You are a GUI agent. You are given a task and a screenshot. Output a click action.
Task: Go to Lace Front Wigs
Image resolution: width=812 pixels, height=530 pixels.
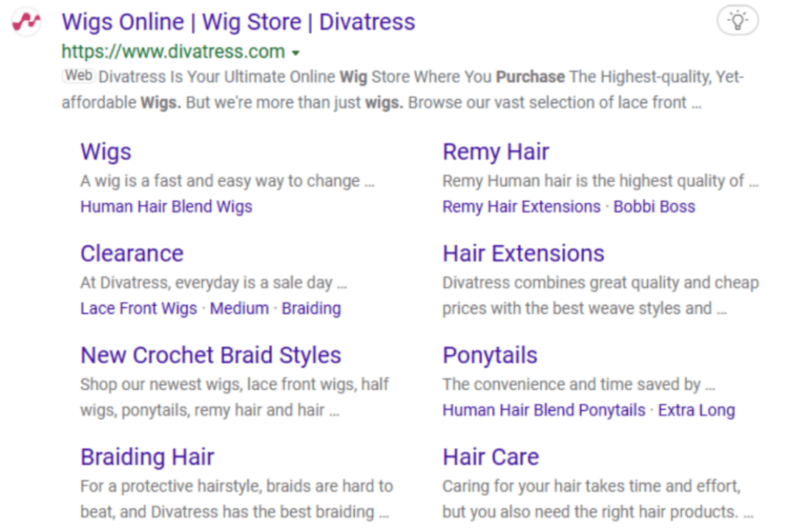pyautogui.click(x=139, y=308)
